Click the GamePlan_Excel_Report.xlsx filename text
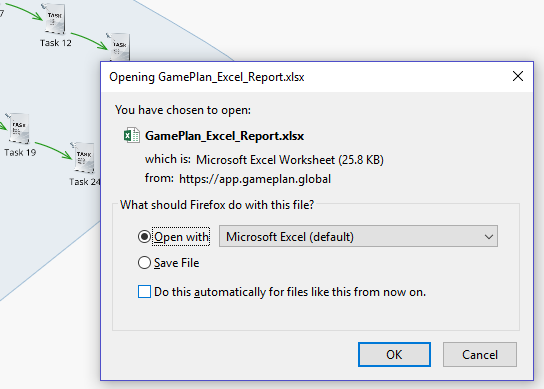Image resolution: width=544 pixels, height=389 pixels. pyautogui.click(x=224, y=136)
